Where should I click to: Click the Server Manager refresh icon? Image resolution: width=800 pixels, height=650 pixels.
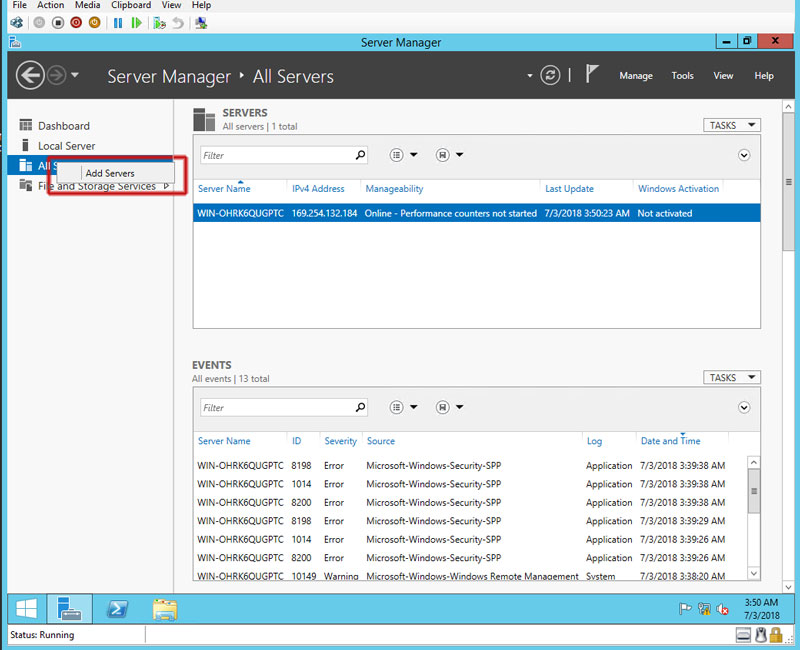(x=549, y=75)
